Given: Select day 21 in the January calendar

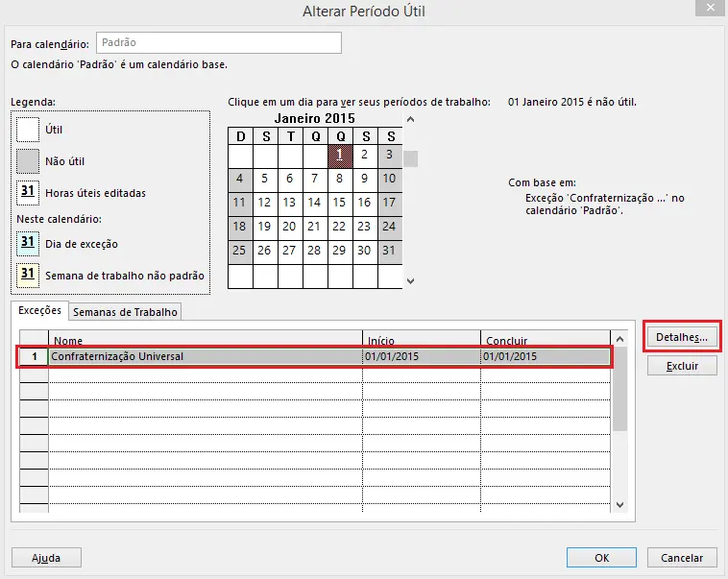Looking at the screenshot, I should 315,228.
